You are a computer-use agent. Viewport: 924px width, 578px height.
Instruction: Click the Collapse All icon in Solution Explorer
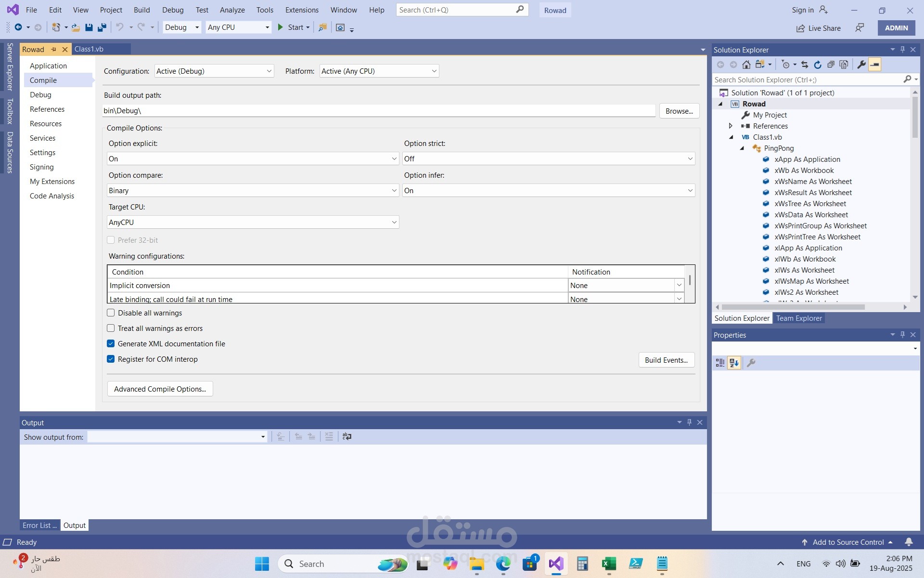point(831,65)
